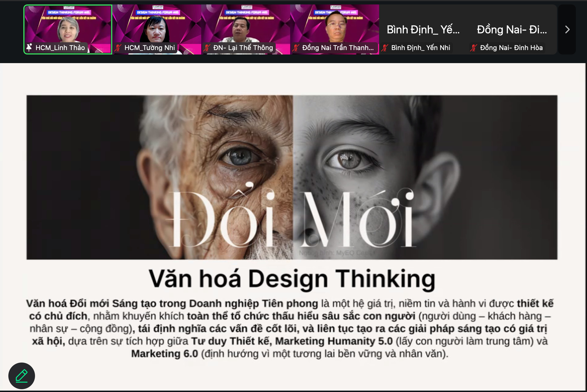Select the Đồng Nai- Đi... participant tile
The height and width of the screenshot is (392, 587).
(x=513, y=29)
